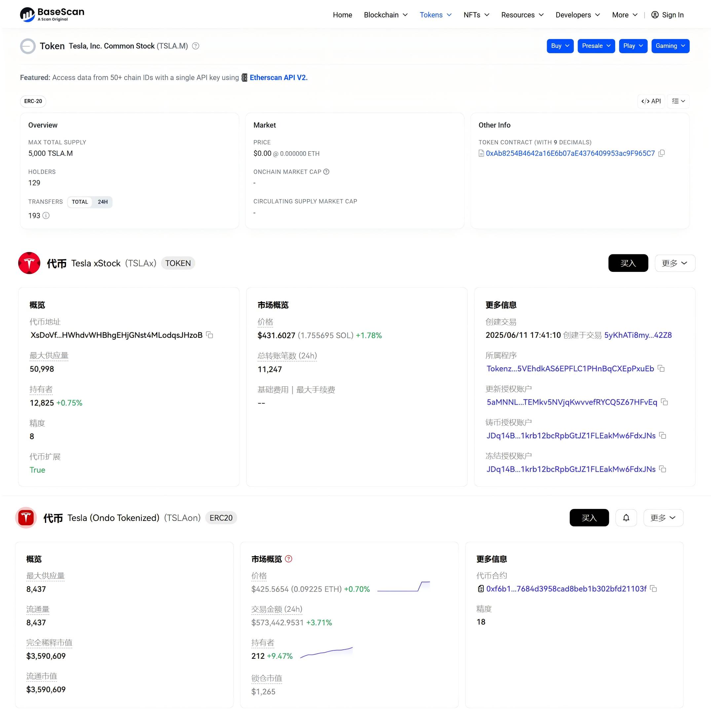Copy the update authority account address
This screenshot has width=713, height=728.
click(664, 402)
